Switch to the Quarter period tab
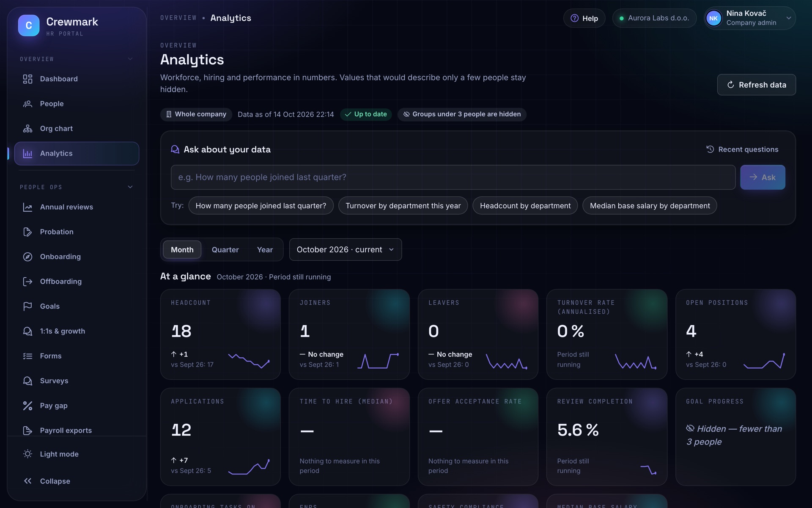 coord(225,250)
